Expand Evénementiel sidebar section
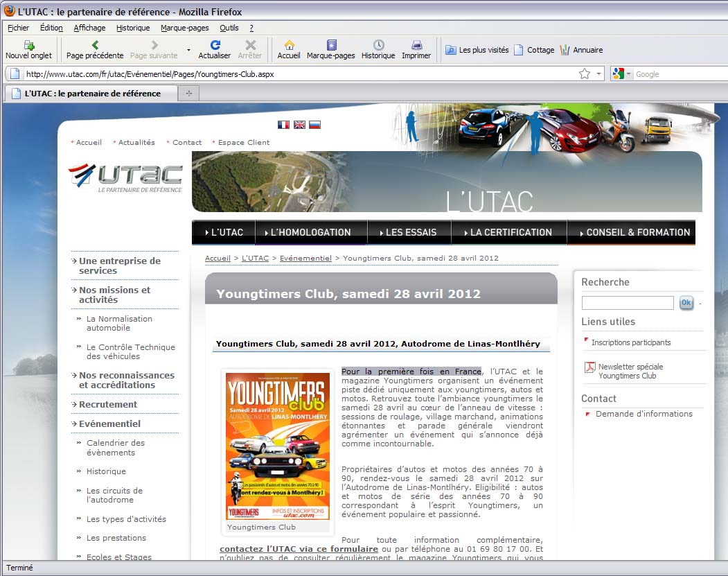The image size is (728, 576). tap(109, 424)
